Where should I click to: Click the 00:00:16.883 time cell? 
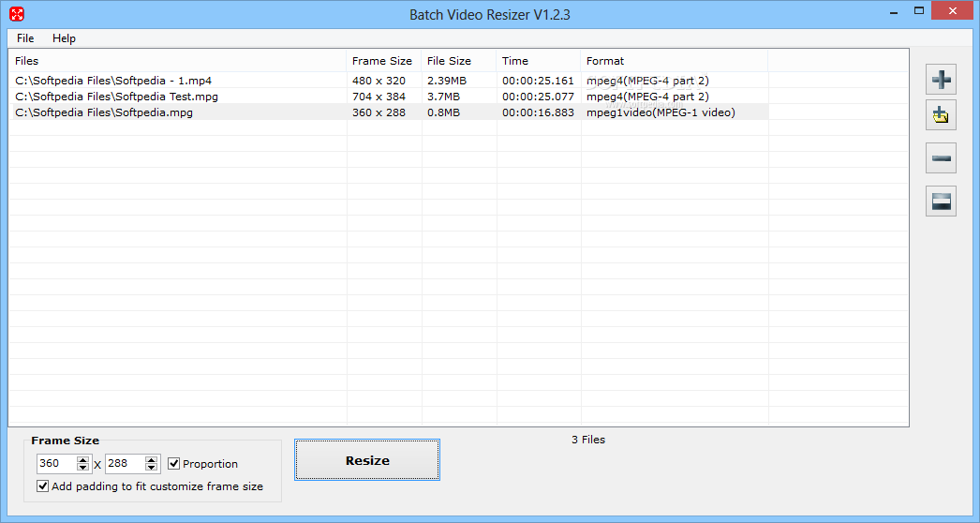click(538, 112)
